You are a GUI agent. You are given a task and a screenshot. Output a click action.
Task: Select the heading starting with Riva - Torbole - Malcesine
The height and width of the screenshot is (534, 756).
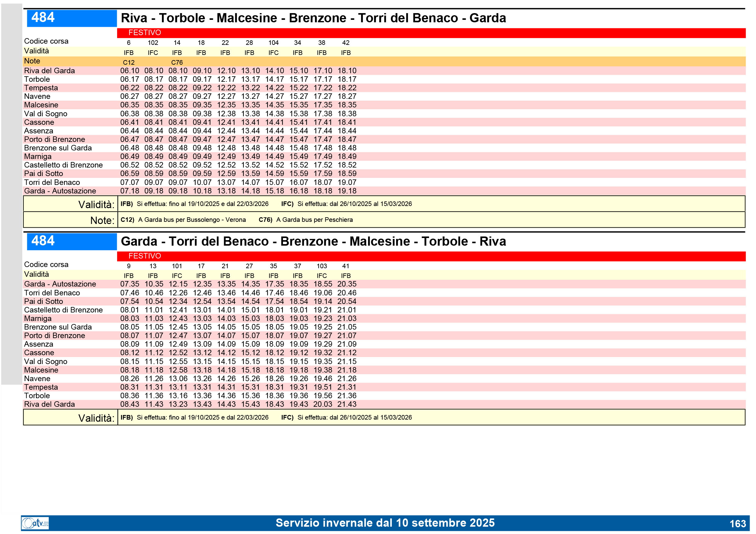click(x=313, y=18)
